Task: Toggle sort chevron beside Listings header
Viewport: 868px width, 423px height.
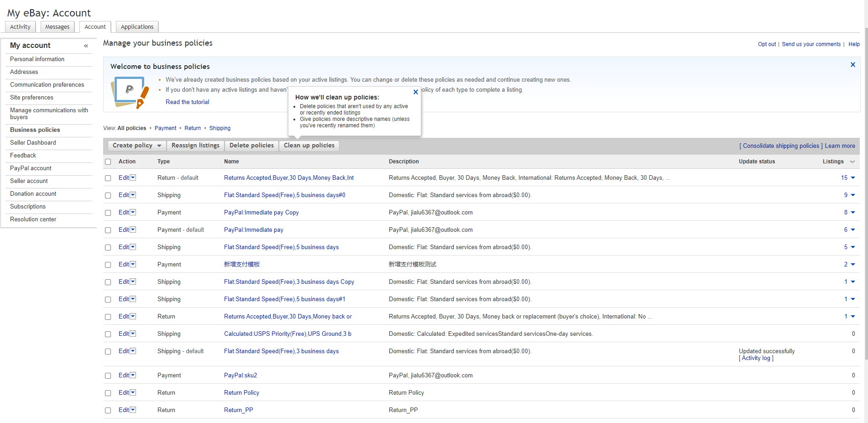Action: pyautogui.click(x=852, y=162)
